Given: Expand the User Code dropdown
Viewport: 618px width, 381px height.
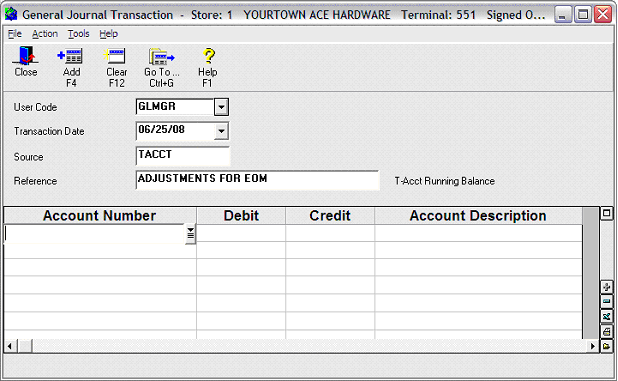Looking at the screenshot, I should click(222, 107).
